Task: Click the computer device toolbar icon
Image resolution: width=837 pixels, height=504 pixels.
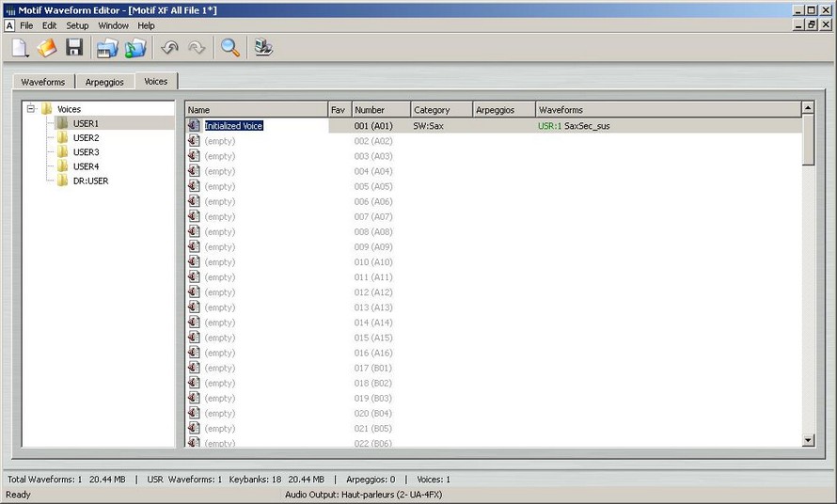Action: pyautogui.click(x=263, y=48)
